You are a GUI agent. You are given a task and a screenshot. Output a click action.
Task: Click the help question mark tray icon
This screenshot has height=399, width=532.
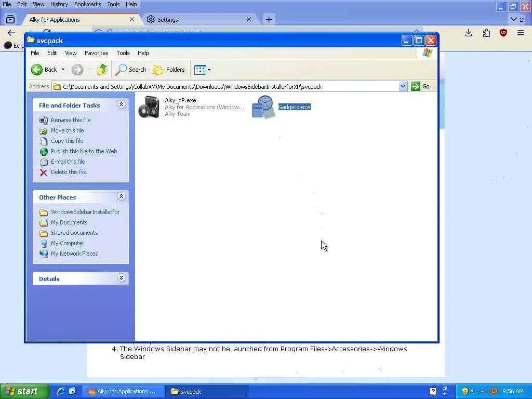[x=433, y=392]
